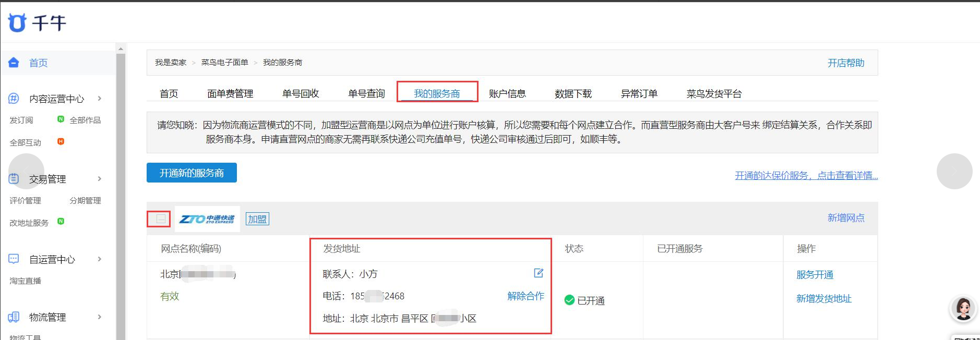
Task: Expand the 内容运营中心 menu arrow
Action: click(x=100, y=99)
